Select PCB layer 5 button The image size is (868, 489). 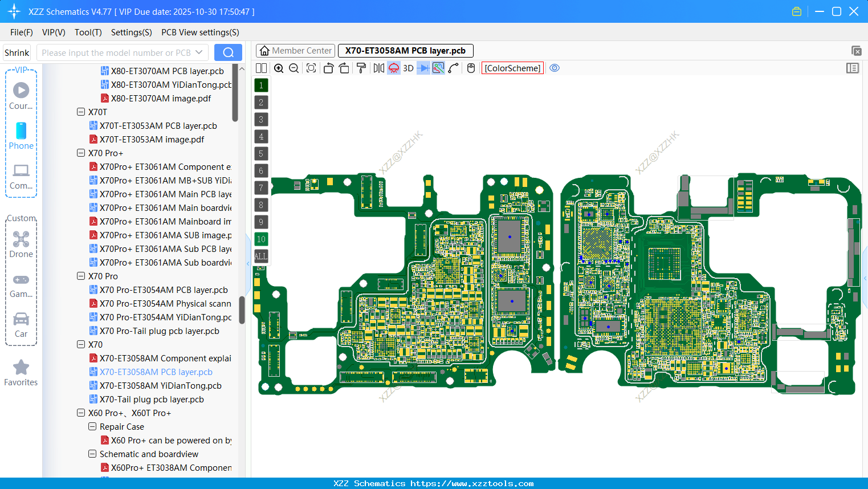tap(260, 153)
